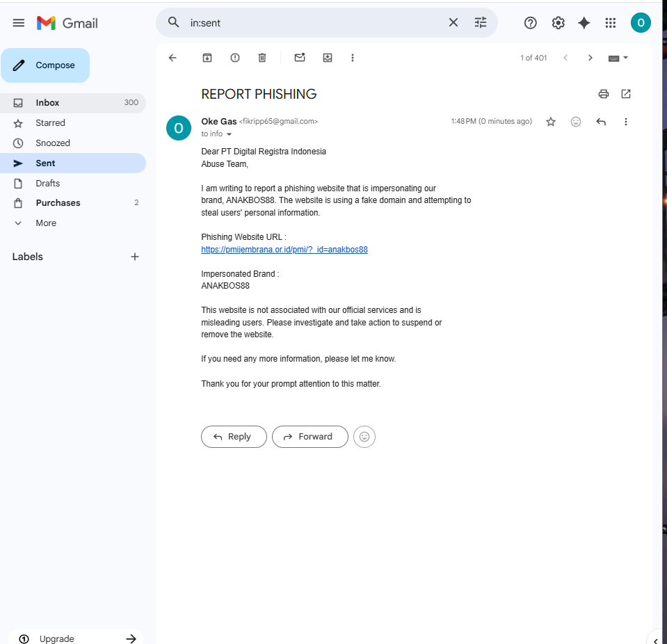Click the Compose button
667x644 pixels.
45,65
